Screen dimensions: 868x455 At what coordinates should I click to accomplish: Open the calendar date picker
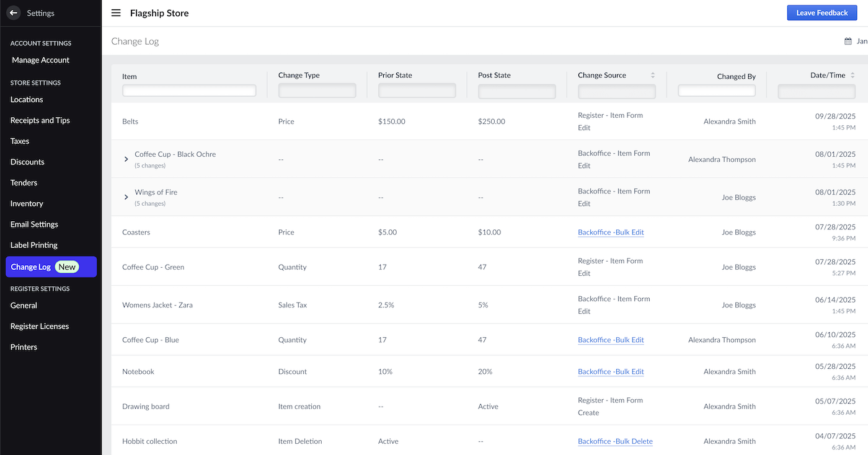[x=848, y=41]
